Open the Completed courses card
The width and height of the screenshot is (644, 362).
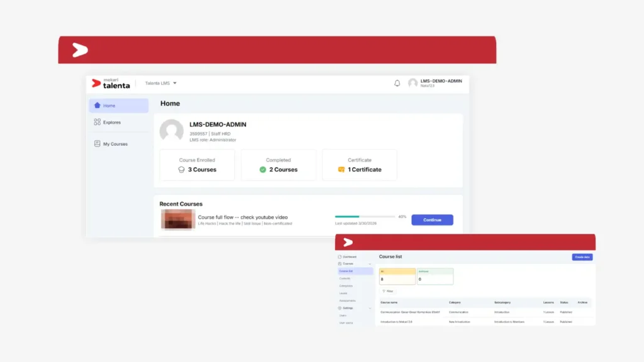tap(279, 165)
